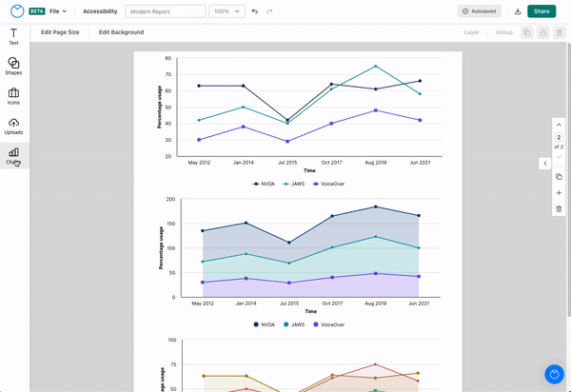
Task: Open the File menu
Action: 58,11
